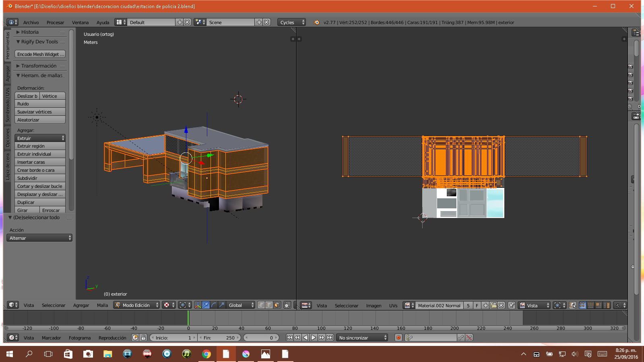Open the Archivo menu
644x362 pixels.
31,23
